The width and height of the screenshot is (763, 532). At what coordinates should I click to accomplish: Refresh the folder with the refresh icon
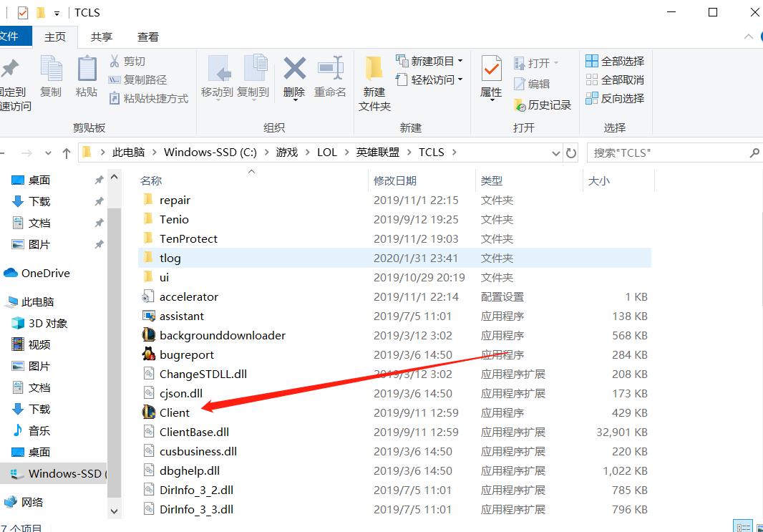click(x=570, y=152)
